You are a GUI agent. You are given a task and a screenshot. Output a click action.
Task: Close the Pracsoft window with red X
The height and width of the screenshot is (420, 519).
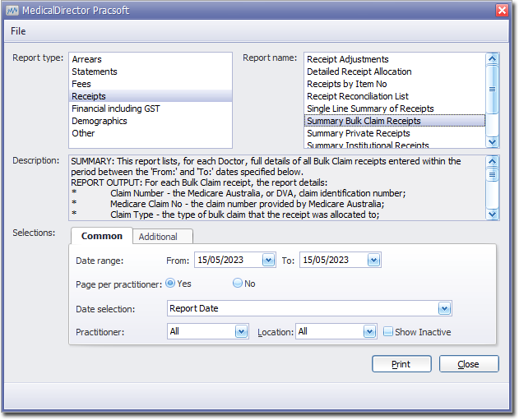[502, 10]
